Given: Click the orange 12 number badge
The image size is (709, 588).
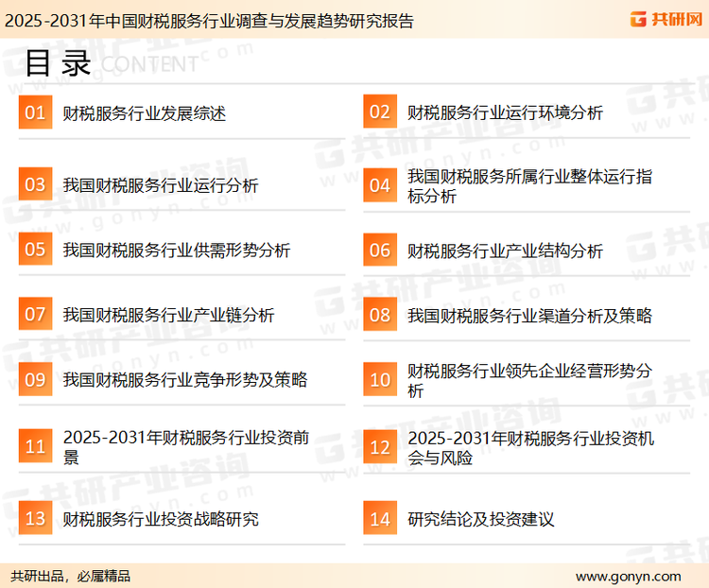Looking at the screenshot, I should pos(380,447).
